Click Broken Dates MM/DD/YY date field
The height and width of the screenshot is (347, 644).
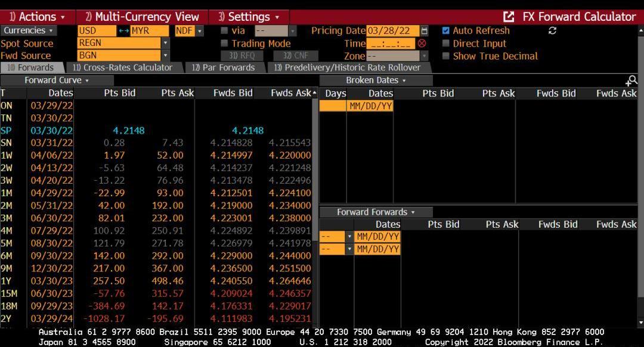point(370,106)
